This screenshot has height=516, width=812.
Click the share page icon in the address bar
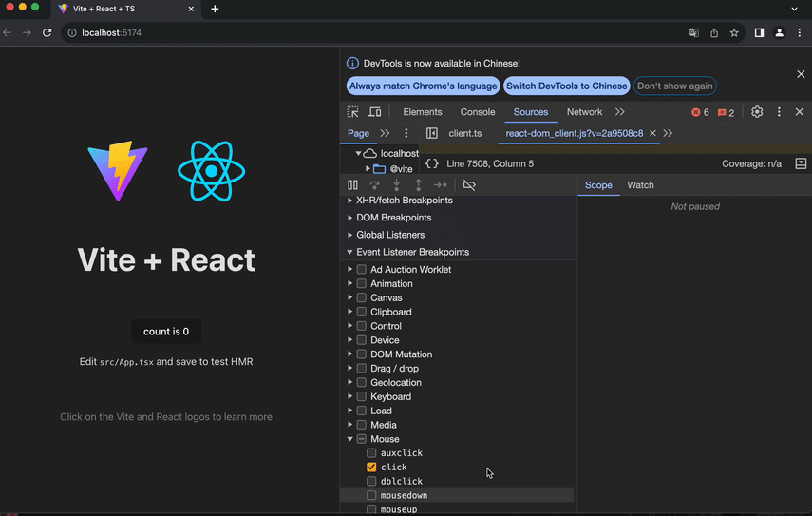tap(714, 32)
